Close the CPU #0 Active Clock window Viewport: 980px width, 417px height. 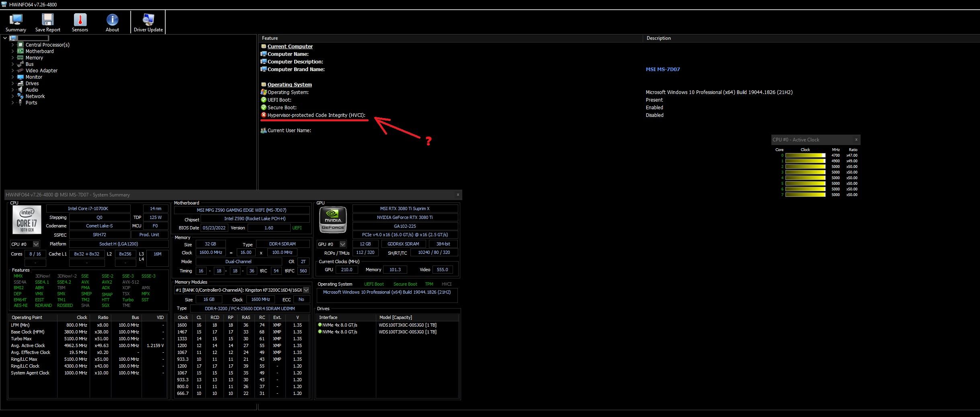point(856,139)
